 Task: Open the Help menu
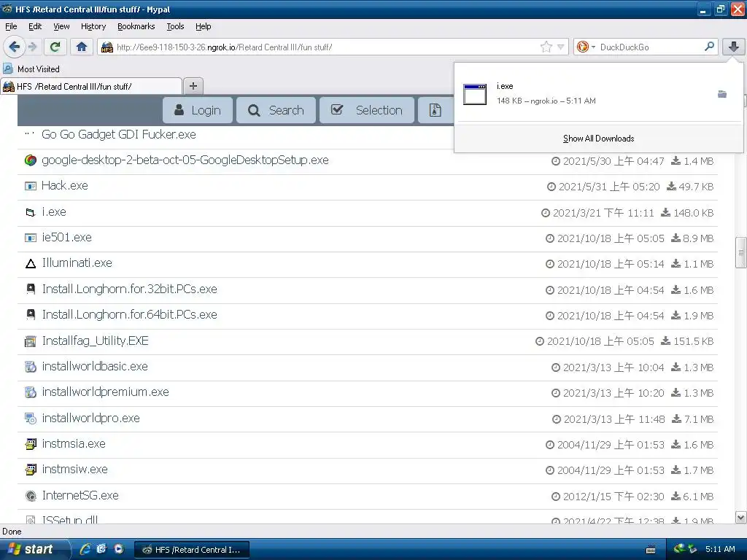204,26
